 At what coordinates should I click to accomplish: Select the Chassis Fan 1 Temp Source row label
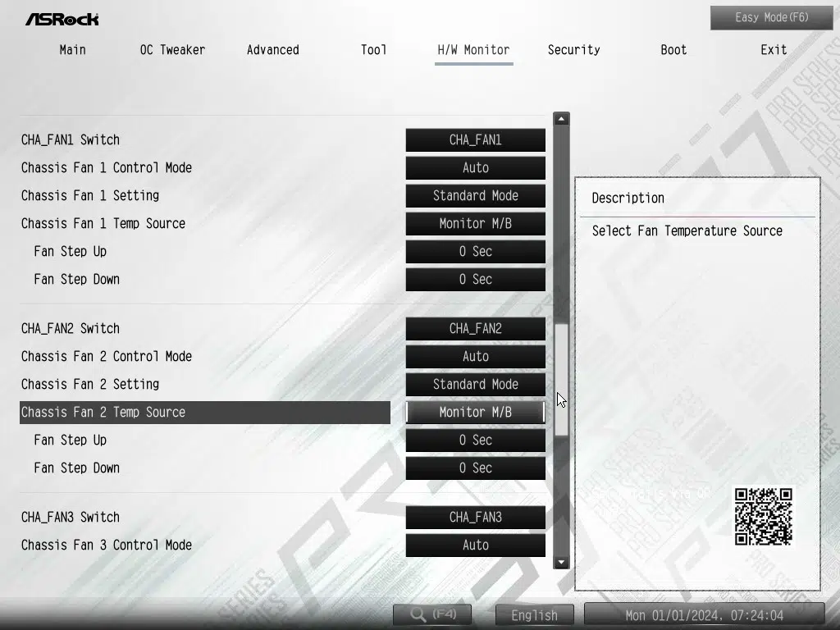(103, 224)
